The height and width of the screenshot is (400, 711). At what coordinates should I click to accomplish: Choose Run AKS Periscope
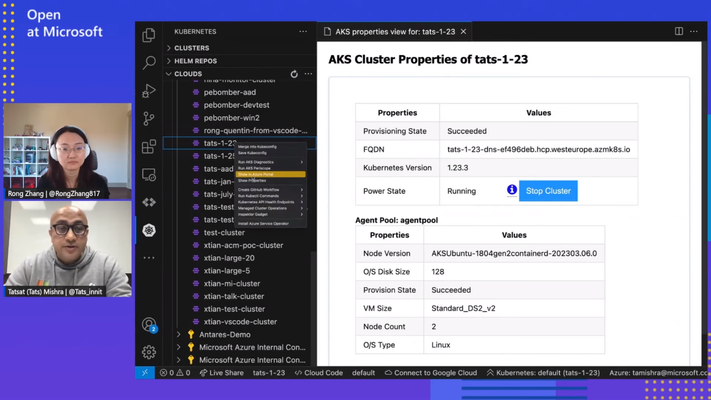point(270,168)
